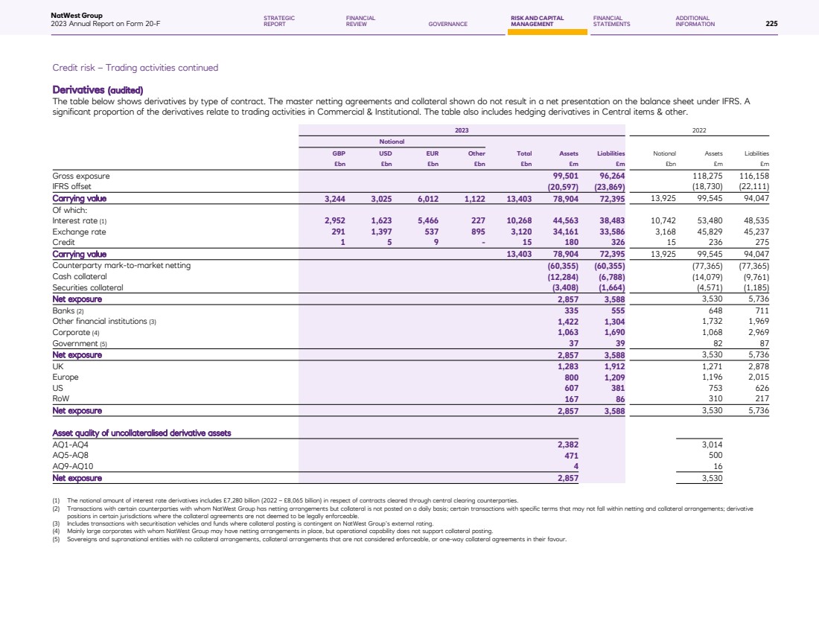
Task: Switch to the Financial Review tab
Action: [360, 21]
